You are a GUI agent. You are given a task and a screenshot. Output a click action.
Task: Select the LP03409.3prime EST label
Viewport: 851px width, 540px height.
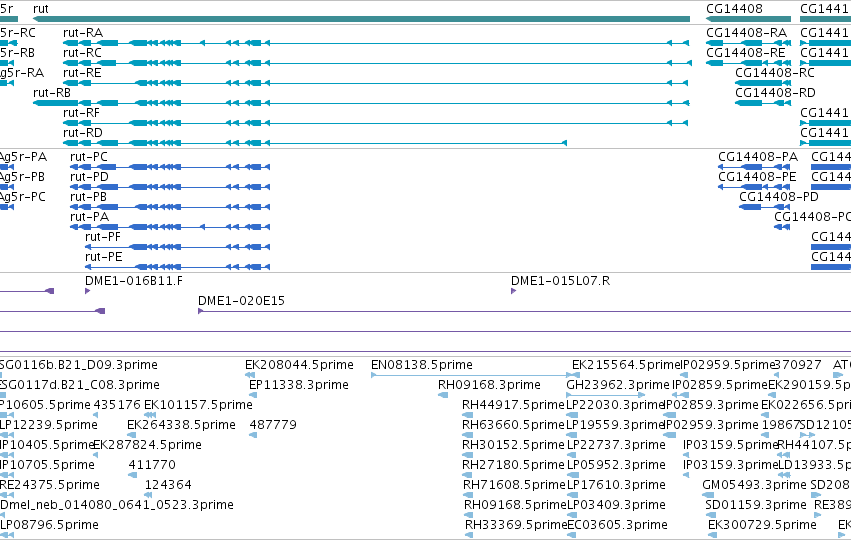point(617,505)
